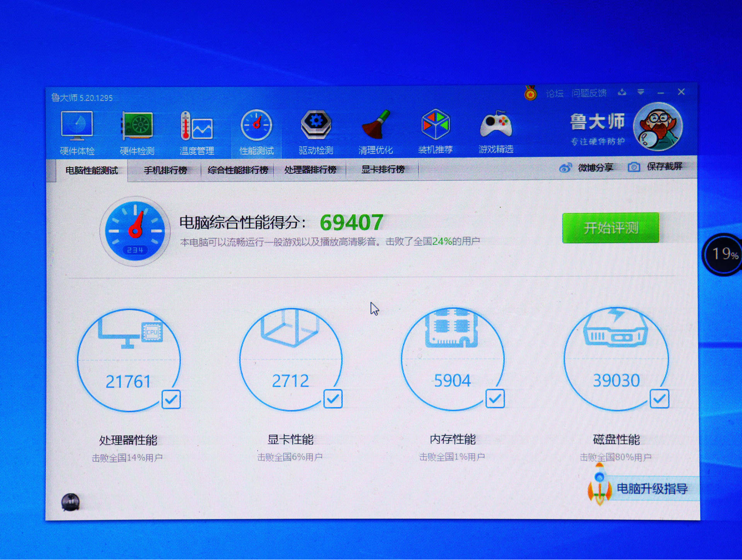Open 电脑升级指导 upgrade guide
The width and height of the screenshot is (742, 560).
(652, 489)
